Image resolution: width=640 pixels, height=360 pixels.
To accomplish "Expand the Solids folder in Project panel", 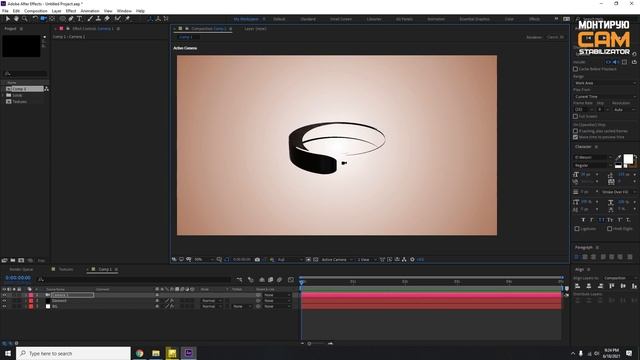I will click(x=3, y=95).
